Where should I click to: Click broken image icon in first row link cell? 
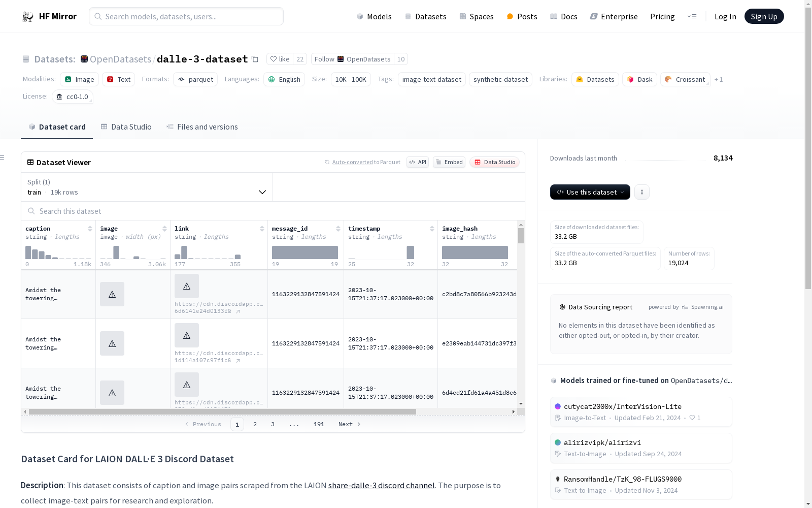(x=187, y=286)
